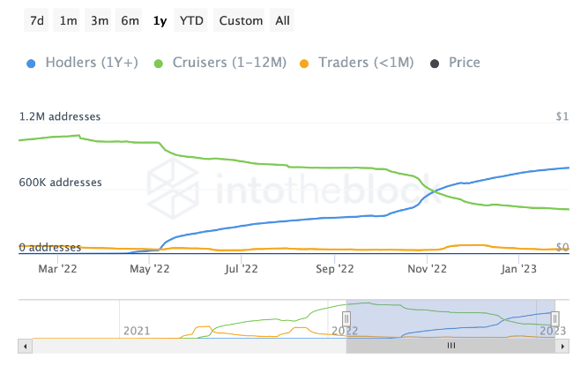Image resolution: width=588 pixels, height=366 pixels.
Task: Click the horizontal scrollbar thumb grip
Action: pyautogui.click(x=450, y=347)
